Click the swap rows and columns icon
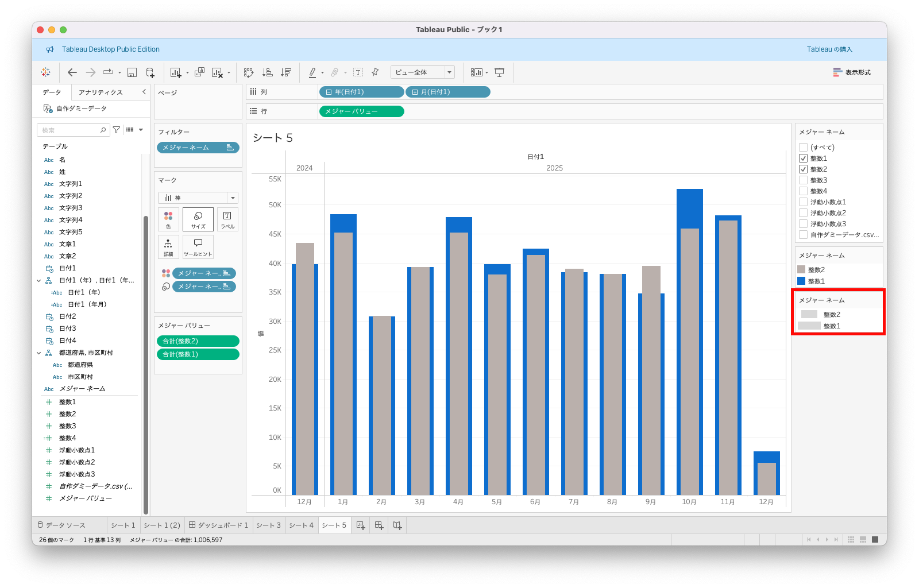 (x=249, y=72)
